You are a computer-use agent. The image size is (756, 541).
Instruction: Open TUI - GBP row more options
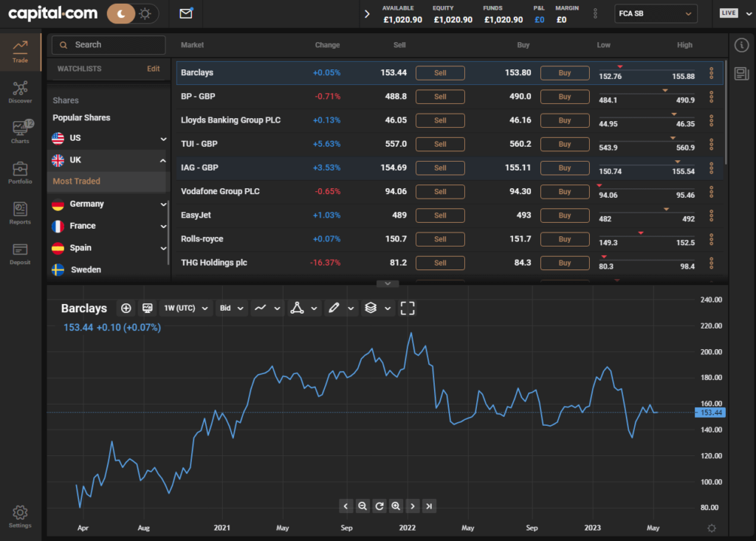711,144
